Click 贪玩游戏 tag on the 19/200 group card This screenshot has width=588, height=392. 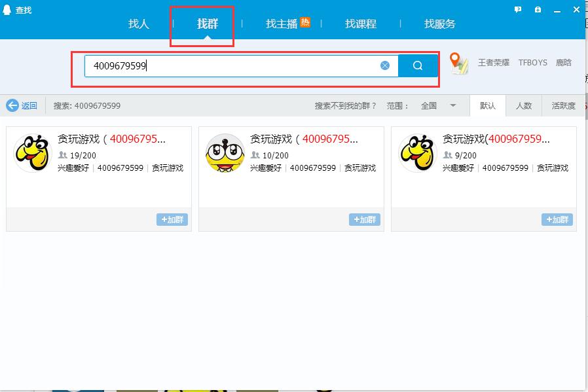(167, 168)
